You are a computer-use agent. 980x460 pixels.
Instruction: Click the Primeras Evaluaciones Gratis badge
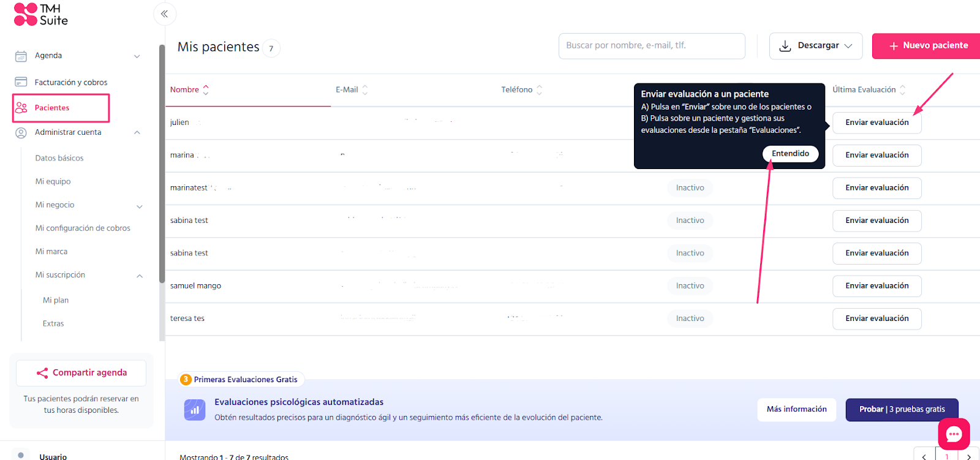pos(241,380)
